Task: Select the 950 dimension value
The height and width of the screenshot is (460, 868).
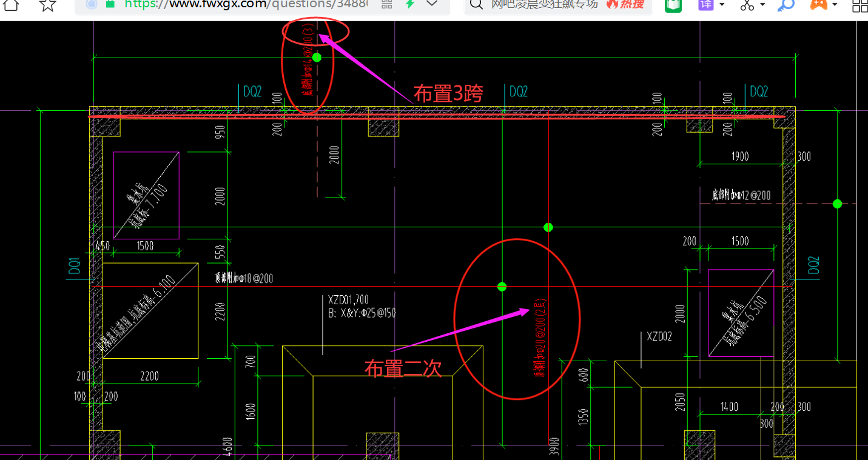Action: (220, 132)
